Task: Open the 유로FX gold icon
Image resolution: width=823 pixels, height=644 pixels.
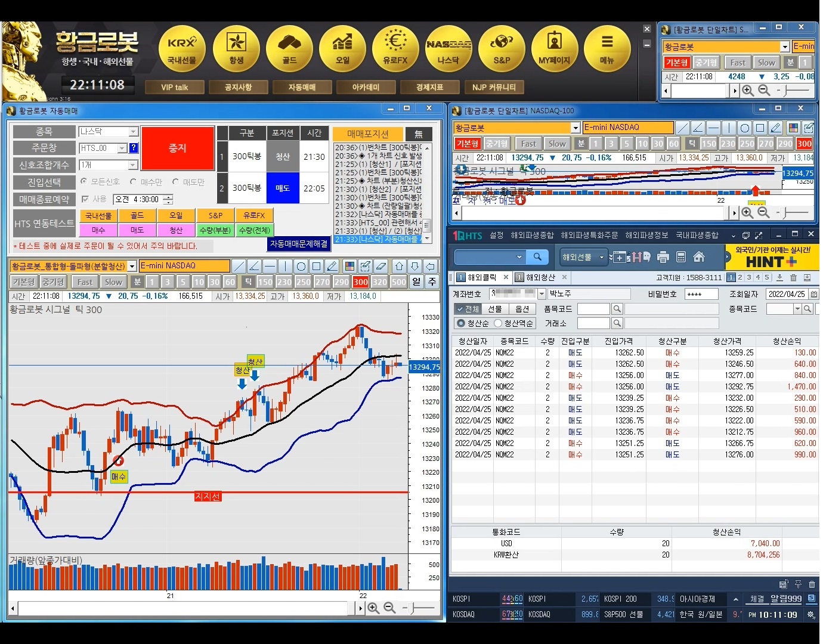Action: click(395, 48)
